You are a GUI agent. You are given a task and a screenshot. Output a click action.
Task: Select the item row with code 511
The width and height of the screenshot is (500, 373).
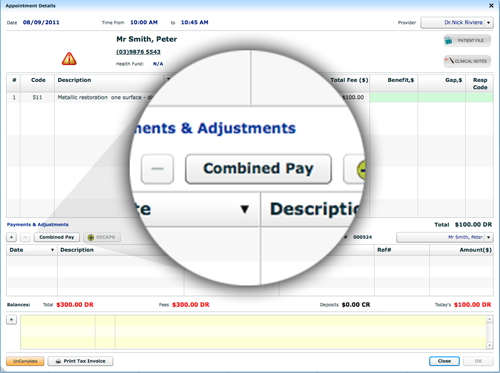pyautogui.click(x=250, y=97)
